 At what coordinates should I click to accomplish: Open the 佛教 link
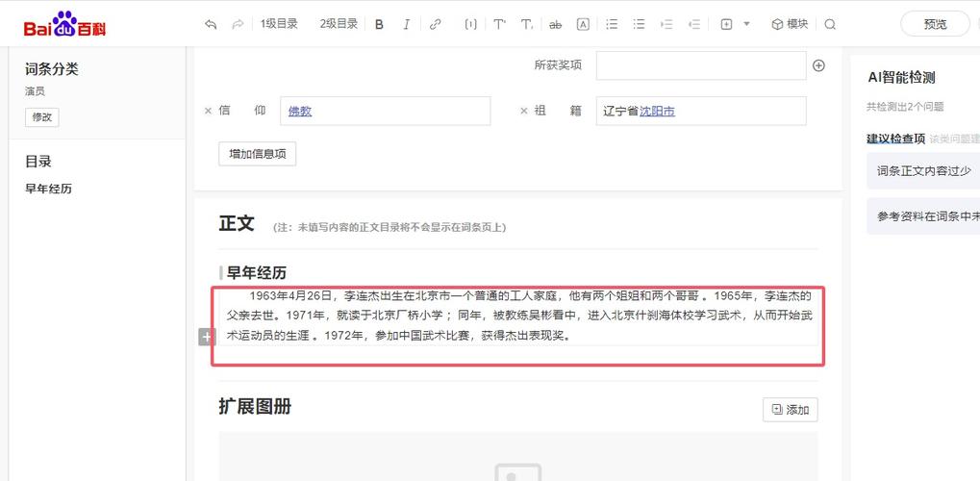300,112
